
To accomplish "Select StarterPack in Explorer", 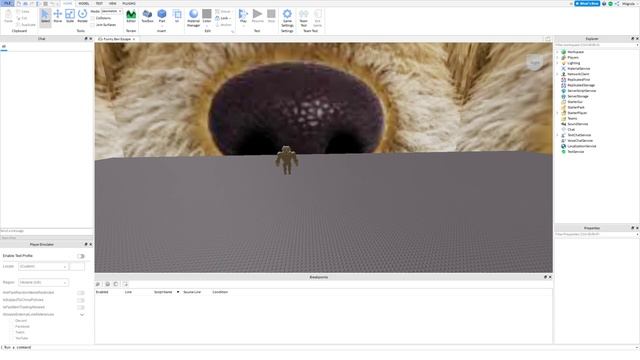I will (576, 107).
